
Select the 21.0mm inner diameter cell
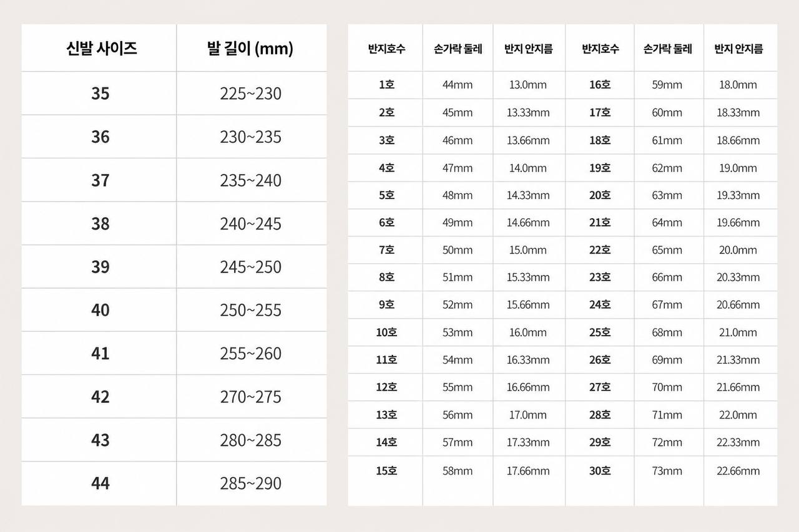(x=738, y=332)
